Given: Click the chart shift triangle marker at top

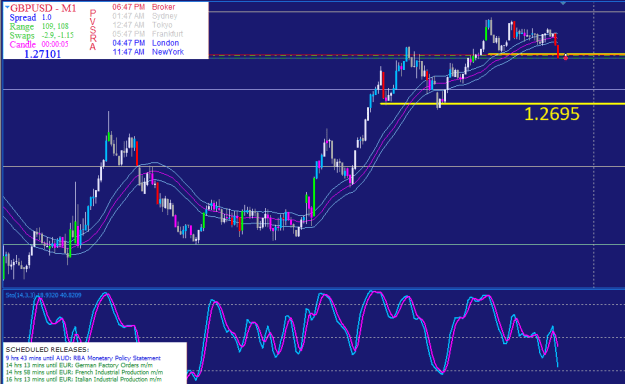Looking at the screenshot, I should (563, 3).
